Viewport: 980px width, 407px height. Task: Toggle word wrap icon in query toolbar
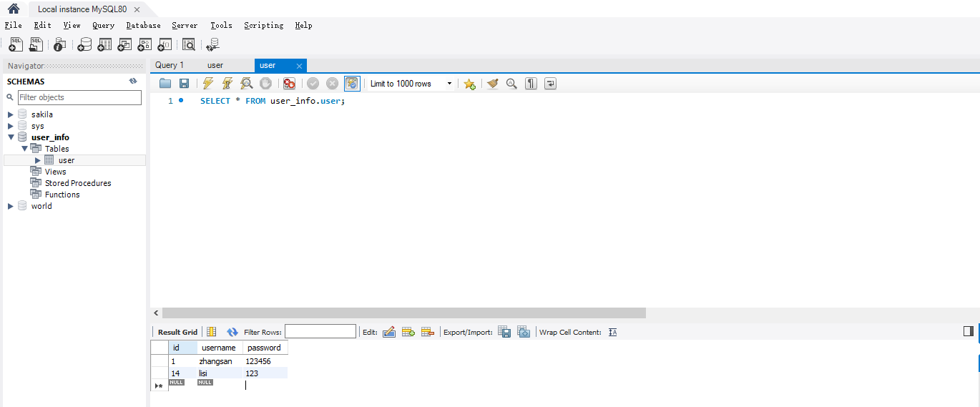(550, 84)
